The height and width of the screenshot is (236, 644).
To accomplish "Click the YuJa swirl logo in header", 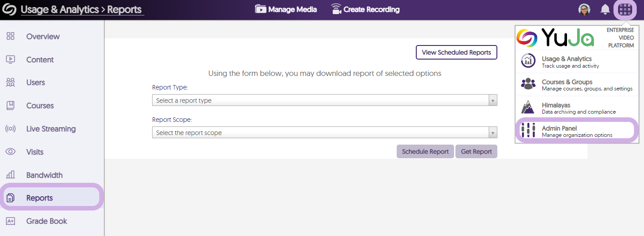I will pos(9,10).
